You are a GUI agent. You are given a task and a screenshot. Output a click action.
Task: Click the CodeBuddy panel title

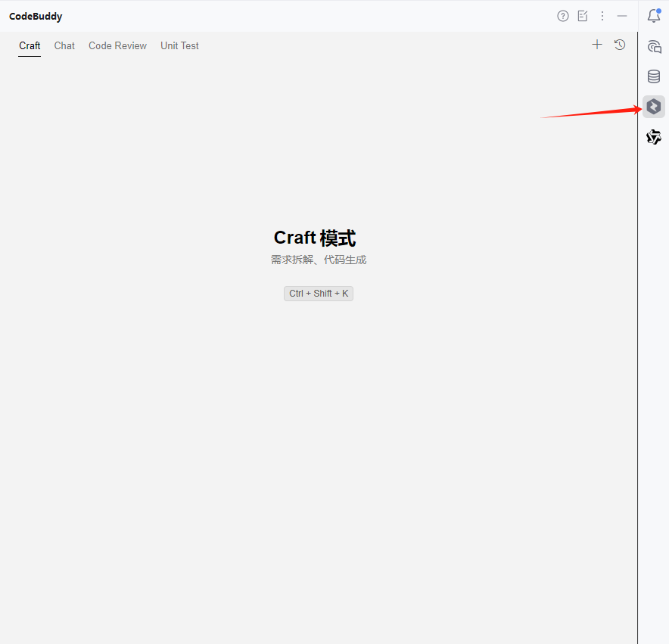coord(36,16)
